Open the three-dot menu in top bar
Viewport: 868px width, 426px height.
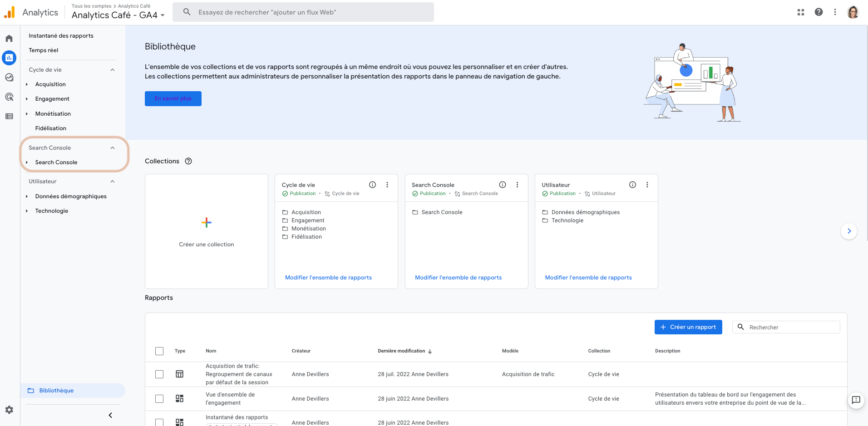(x=835, y=12)
